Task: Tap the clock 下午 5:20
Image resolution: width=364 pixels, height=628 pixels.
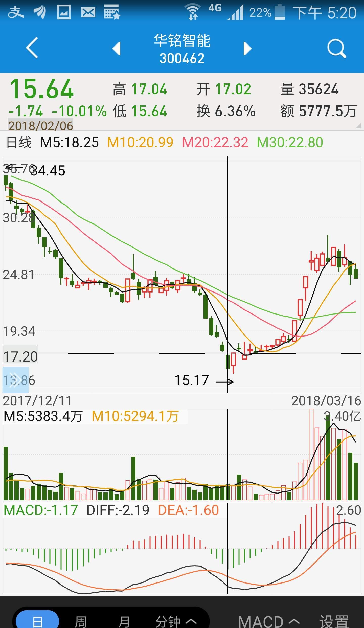Action: pyautogui.click(x=324, y=13)
